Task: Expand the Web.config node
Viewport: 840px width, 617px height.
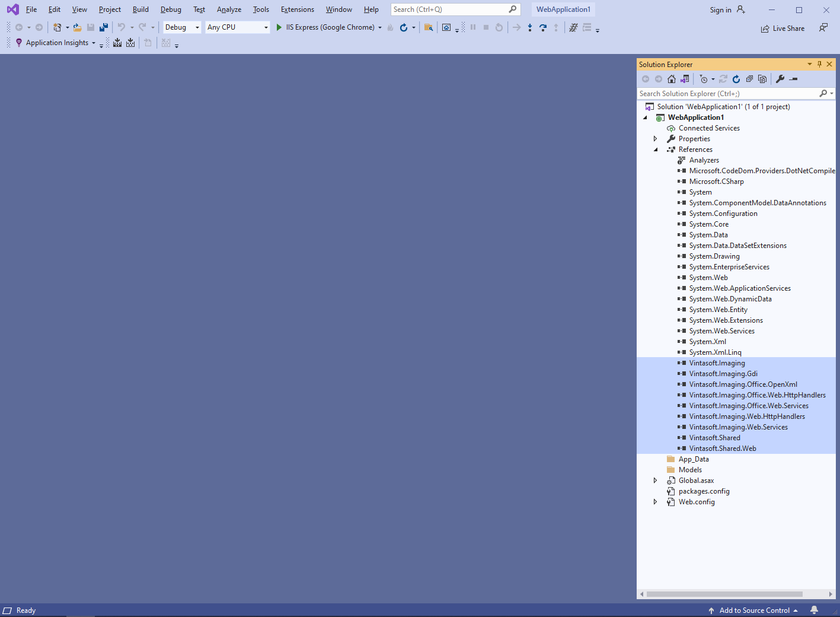Action: [656, 502]
